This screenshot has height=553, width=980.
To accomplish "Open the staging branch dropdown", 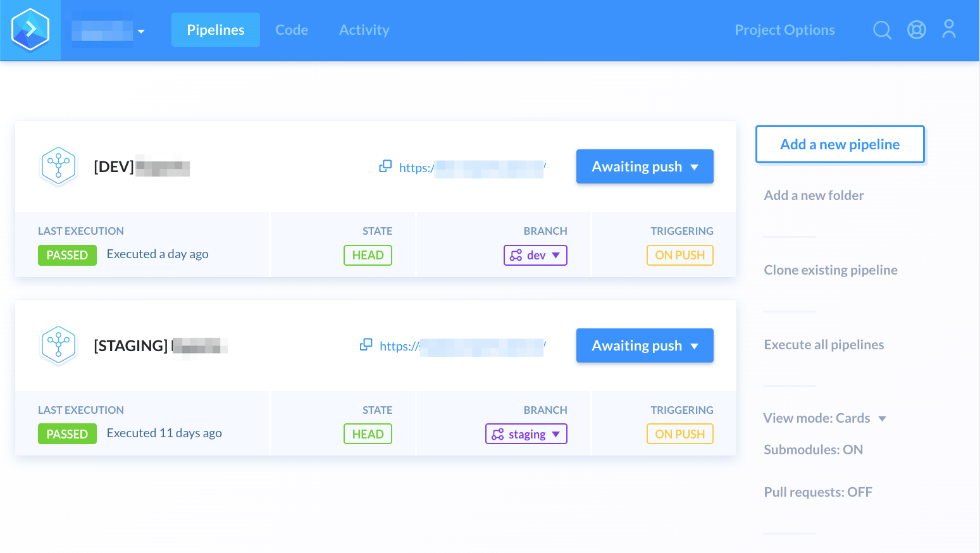I will pos(526,434).
